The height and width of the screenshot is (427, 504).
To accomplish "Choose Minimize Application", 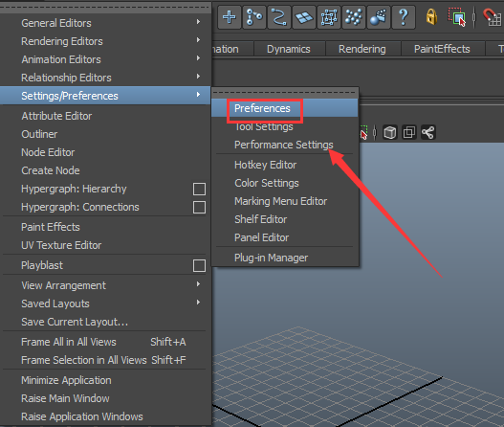I will (105, 380).
